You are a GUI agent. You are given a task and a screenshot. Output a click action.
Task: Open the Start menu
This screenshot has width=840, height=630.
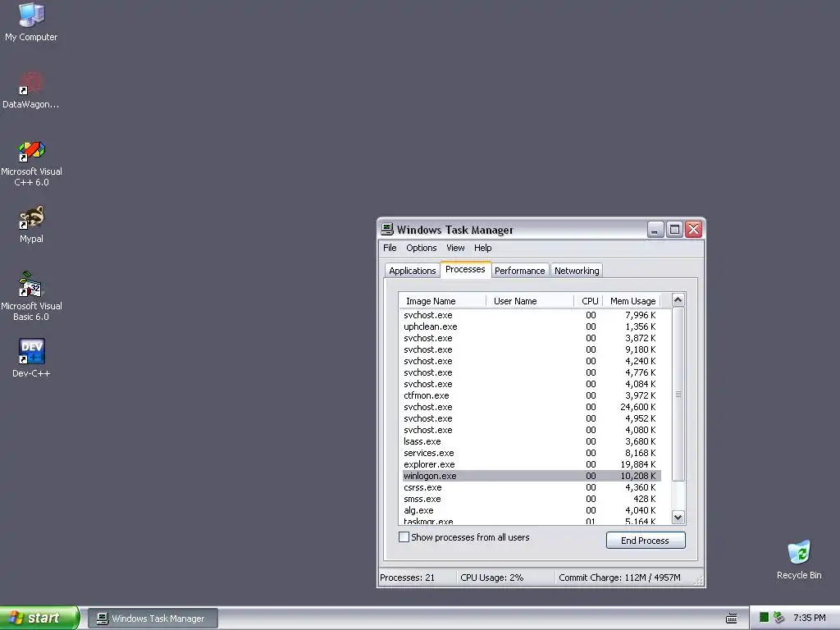pyautogui.click(x=39, y=618)
